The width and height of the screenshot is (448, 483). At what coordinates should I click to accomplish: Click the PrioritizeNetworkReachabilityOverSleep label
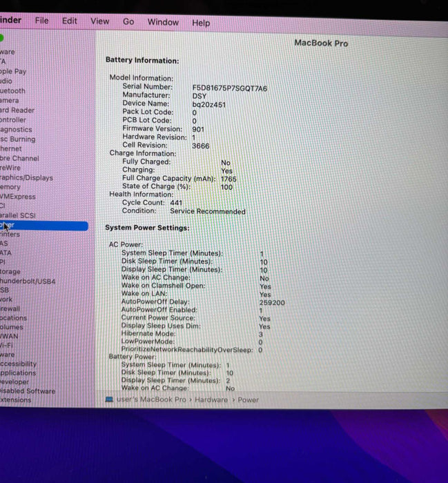(187, 350)
